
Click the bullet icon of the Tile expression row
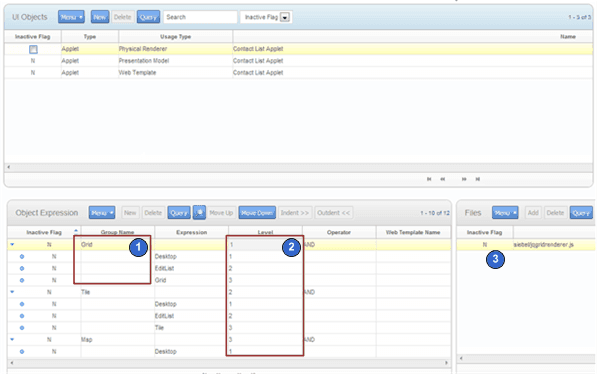click(x=22, y=328)
